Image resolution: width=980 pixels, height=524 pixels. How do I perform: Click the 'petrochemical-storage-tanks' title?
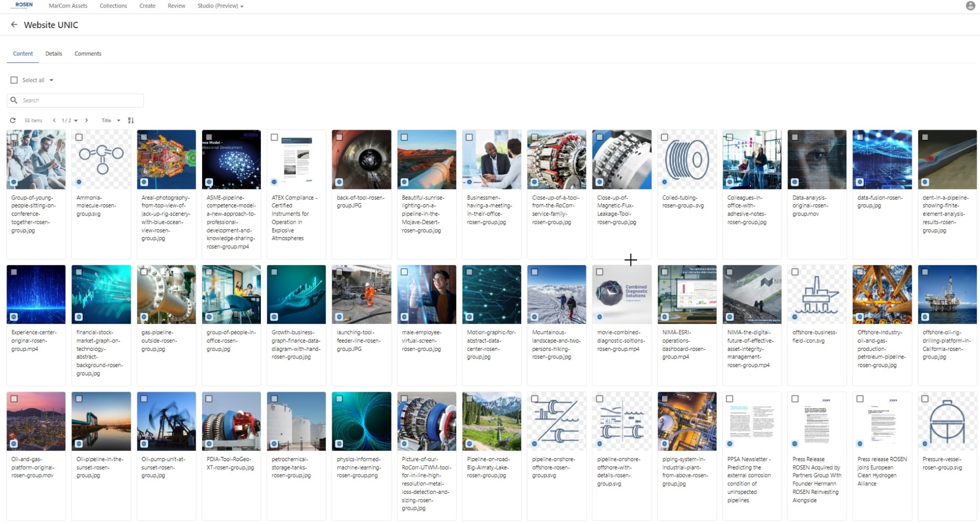pyautogui.click(x=291, y=467)
